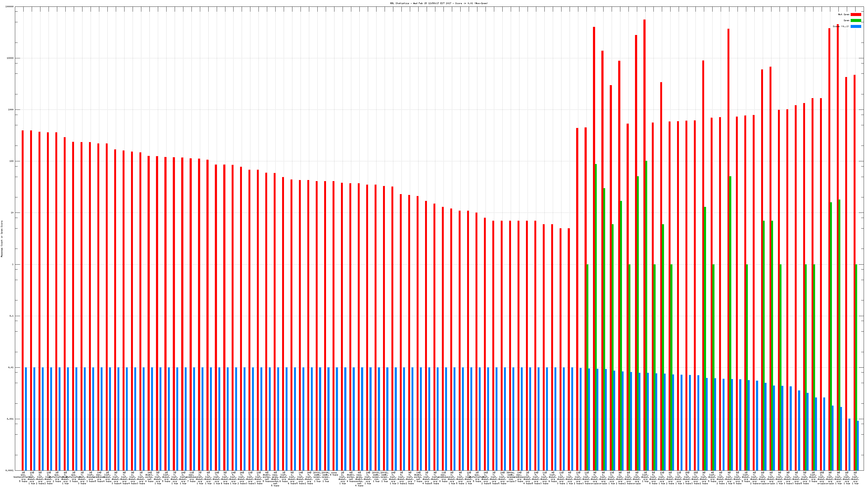The height and width of the screenshot is (488, 868).
Task: Click the 10000 y-axis tick label
Action: 11,58
